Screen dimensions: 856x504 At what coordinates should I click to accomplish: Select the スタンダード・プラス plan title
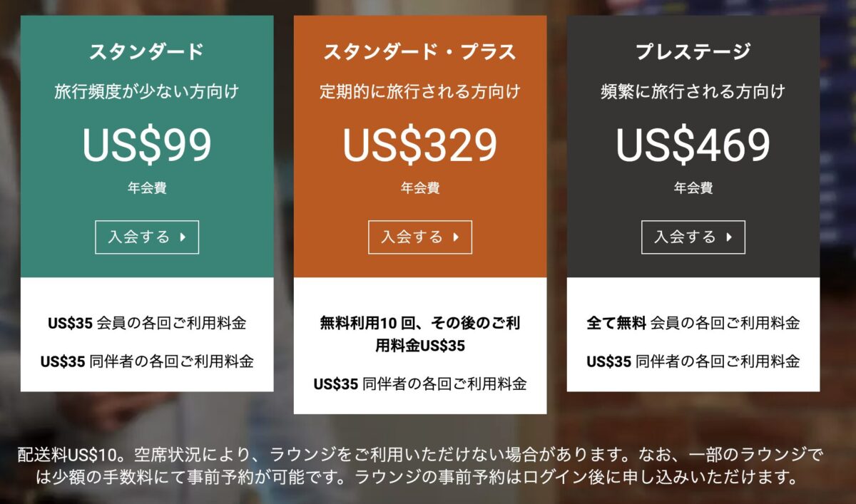[x=419, y=52]
